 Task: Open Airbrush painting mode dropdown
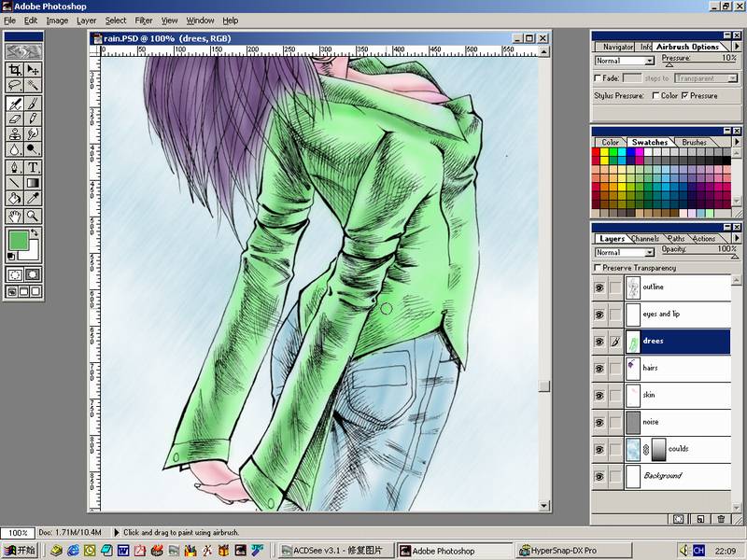(x=649, y=61)
